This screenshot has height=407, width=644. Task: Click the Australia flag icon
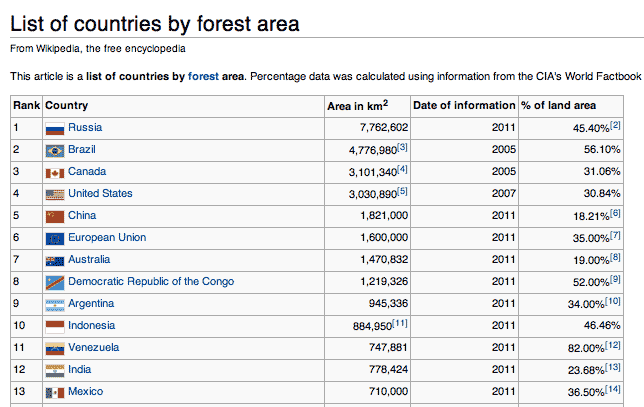[x=54, y=260]
